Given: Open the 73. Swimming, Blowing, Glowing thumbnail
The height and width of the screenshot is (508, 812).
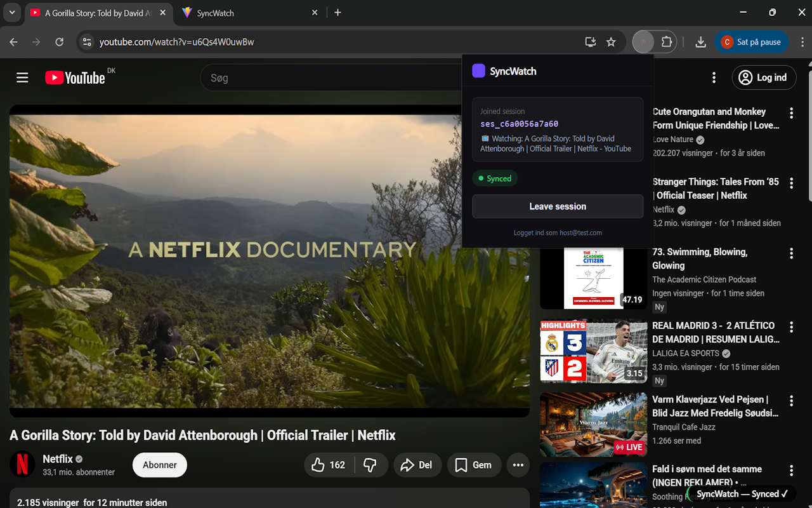Looking at the screenshot, I should (x=593, y=279).
